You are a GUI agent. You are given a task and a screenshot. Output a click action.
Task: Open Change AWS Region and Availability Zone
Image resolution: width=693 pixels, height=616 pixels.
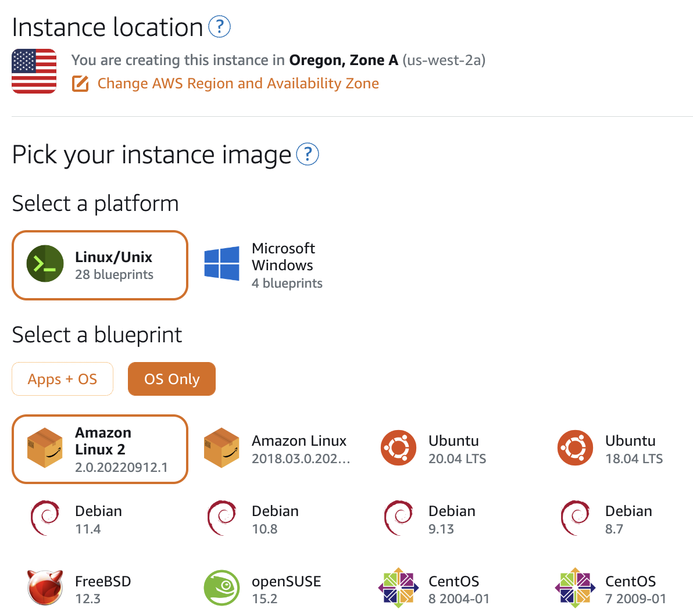[x=238, y=84]
